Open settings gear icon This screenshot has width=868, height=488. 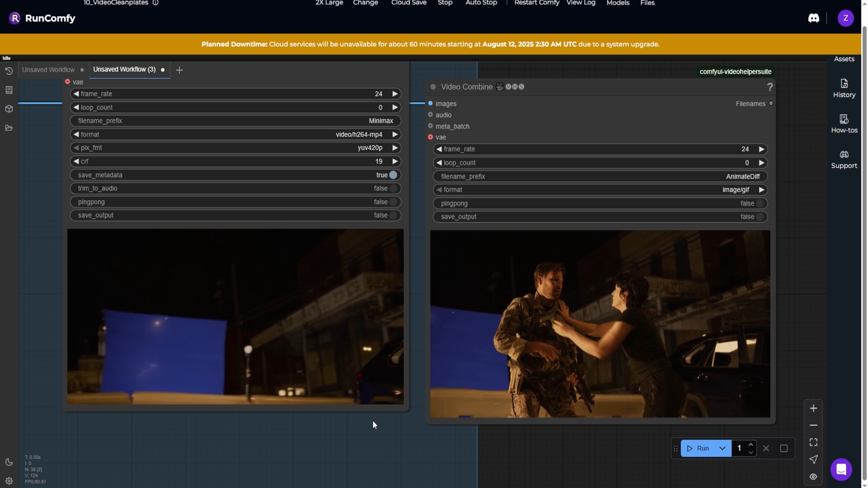tap(9, 481)
